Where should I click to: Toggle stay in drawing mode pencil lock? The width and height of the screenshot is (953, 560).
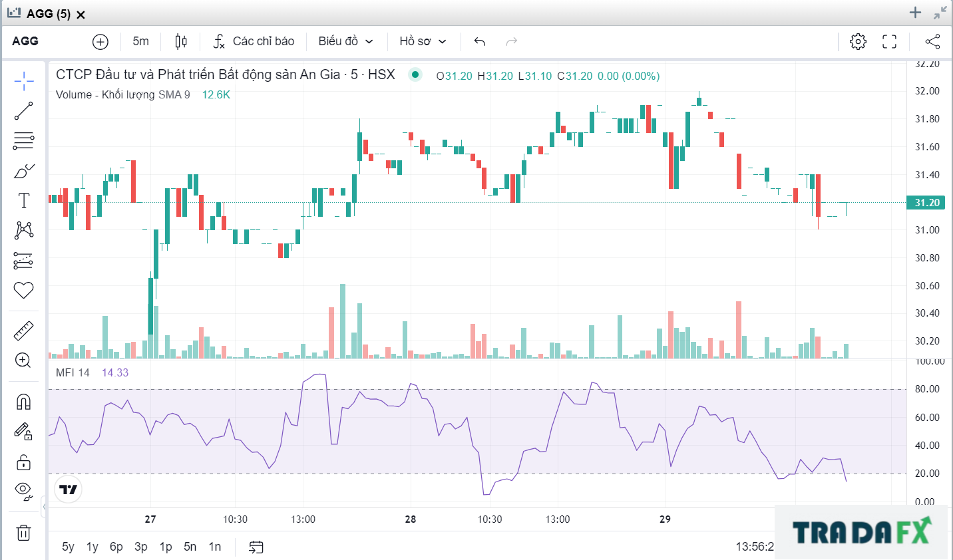[x=24, y=432]
